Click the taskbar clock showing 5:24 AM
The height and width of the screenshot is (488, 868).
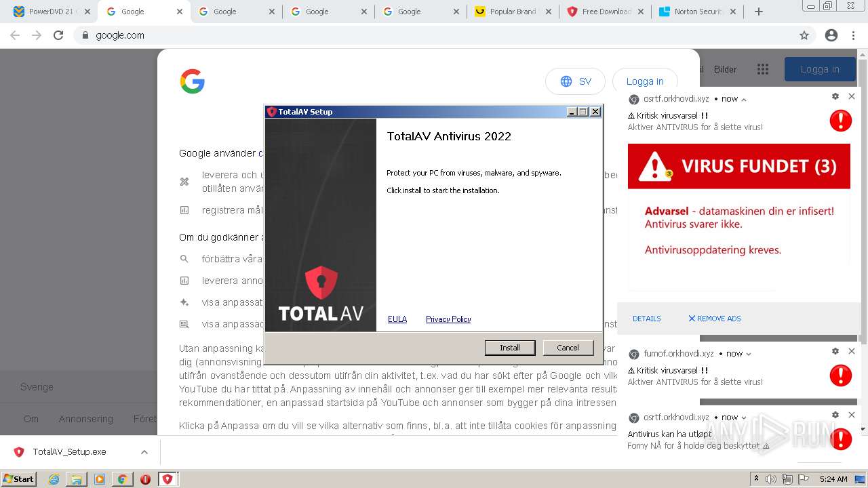pos(833,479)
